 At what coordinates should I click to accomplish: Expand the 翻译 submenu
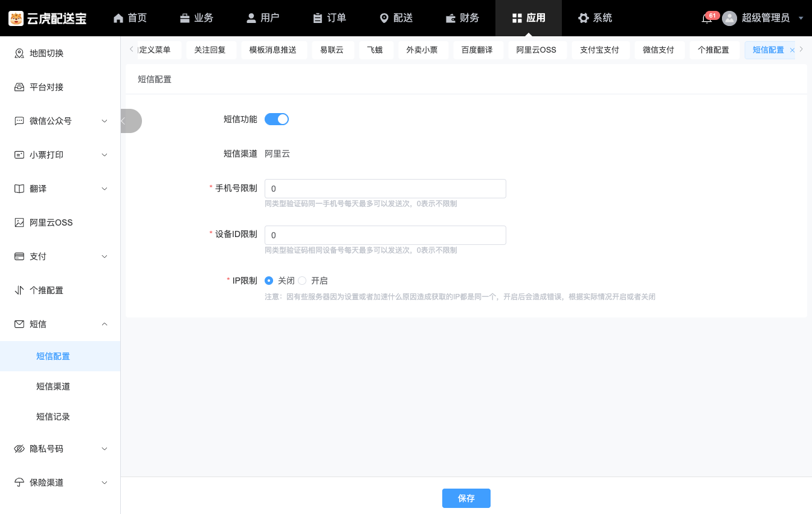[x=105, y=189]
